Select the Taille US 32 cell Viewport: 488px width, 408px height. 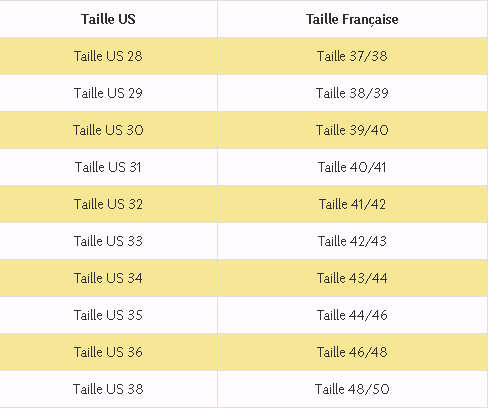[108, 204]
